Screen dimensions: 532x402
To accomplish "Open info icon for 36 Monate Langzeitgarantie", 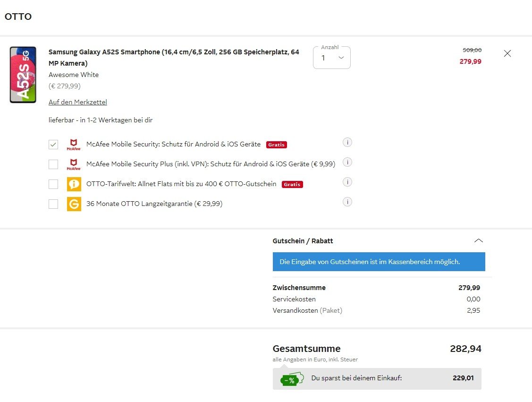I will click(347, 202).
